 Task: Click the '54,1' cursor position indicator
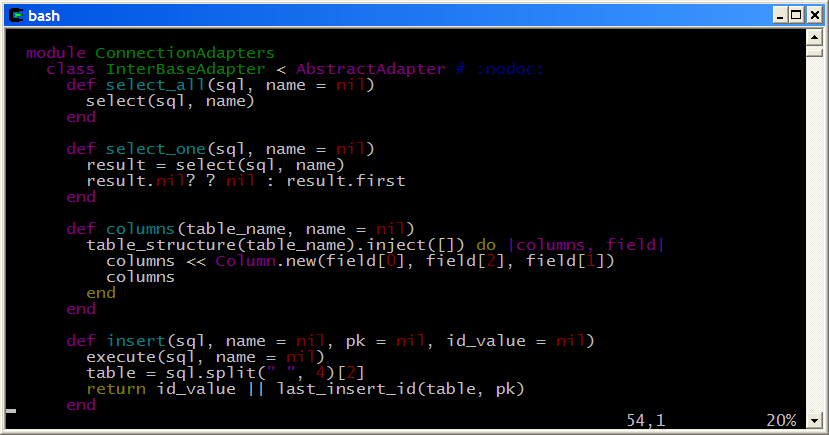646,421
